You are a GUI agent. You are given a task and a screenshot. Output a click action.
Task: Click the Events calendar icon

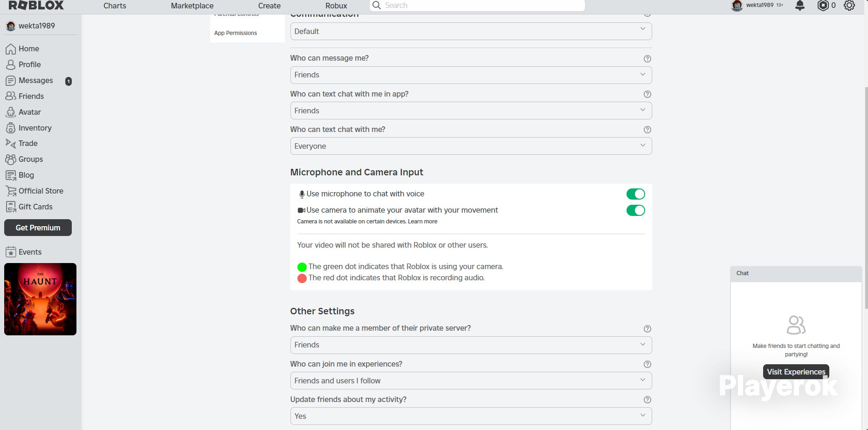(x=11, y=252)
